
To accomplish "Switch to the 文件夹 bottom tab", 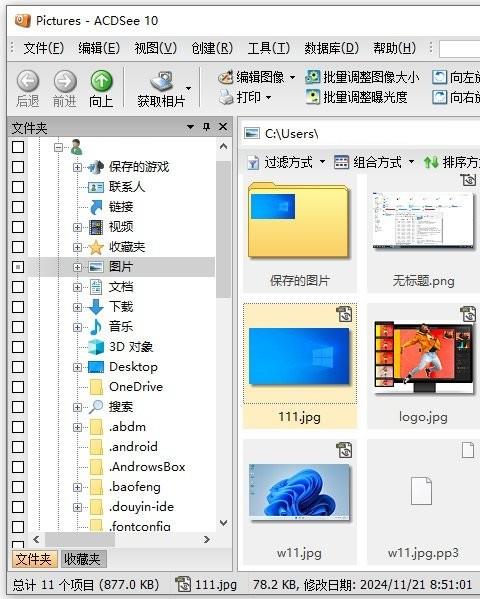I will click(34, 559).
